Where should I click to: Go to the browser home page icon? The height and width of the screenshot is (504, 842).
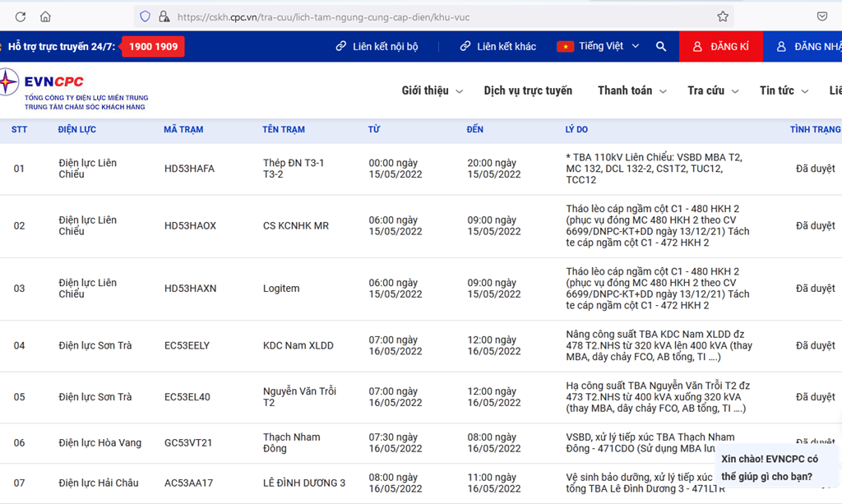(x=46, y=16)
